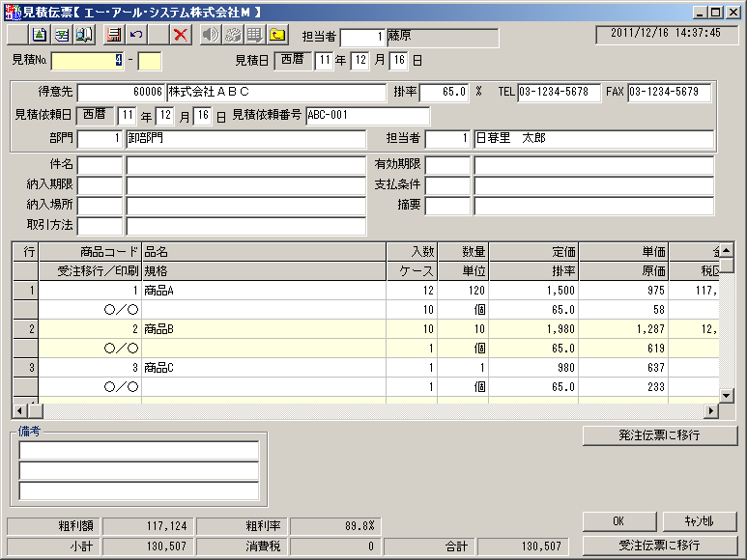Click the yellow folder return icon
This screenshot has width=747, height=560.
click(x=277, y=35)
